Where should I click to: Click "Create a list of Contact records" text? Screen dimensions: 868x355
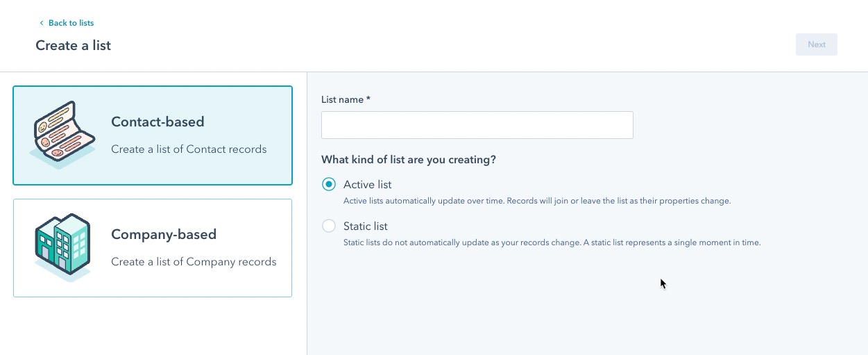pyautogui.click(x=189, y=149)
